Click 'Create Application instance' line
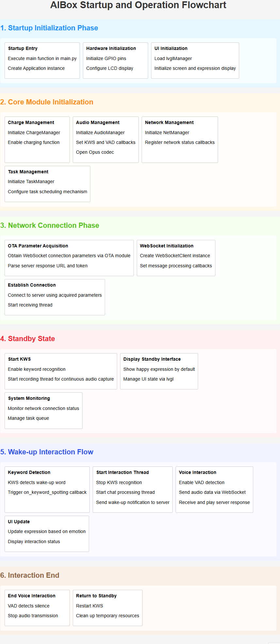 [36, 68]
